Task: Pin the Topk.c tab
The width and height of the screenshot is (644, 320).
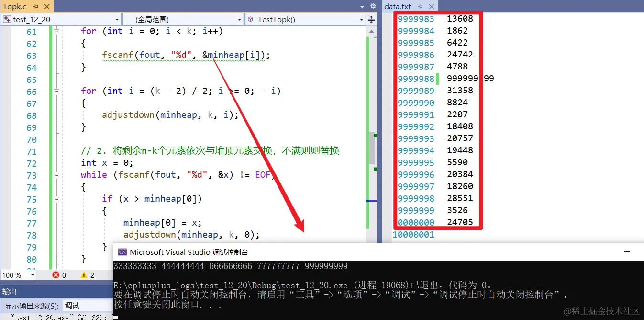Action: pyautogui.click(x=35, y=6)
